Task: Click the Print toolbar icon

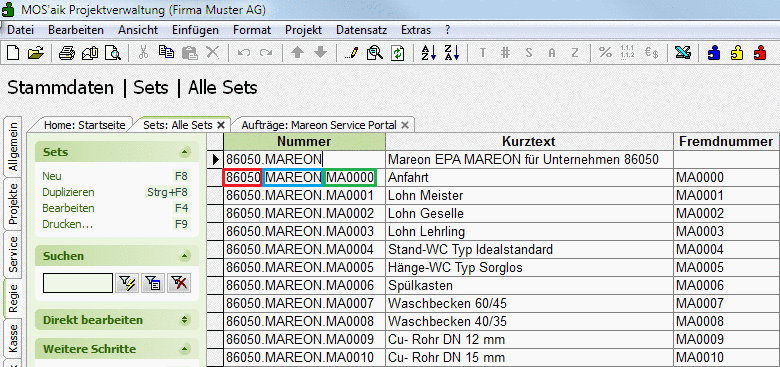Action: point(67,53)
